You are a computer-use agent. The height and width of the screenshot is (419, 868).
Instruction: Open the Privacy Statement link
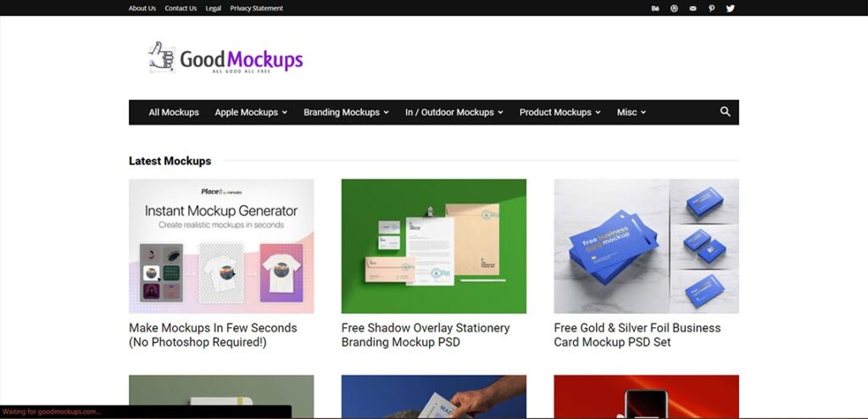pos(256,8)
